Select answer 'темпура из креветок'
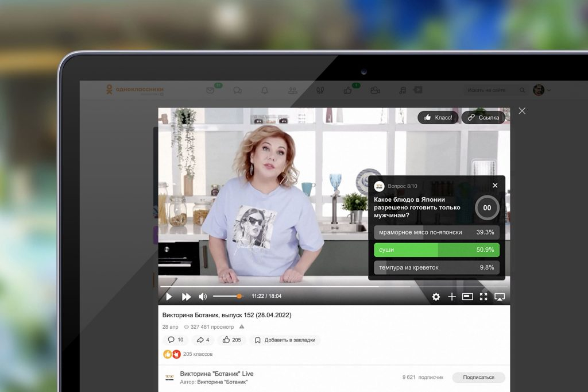 point(436,268)
